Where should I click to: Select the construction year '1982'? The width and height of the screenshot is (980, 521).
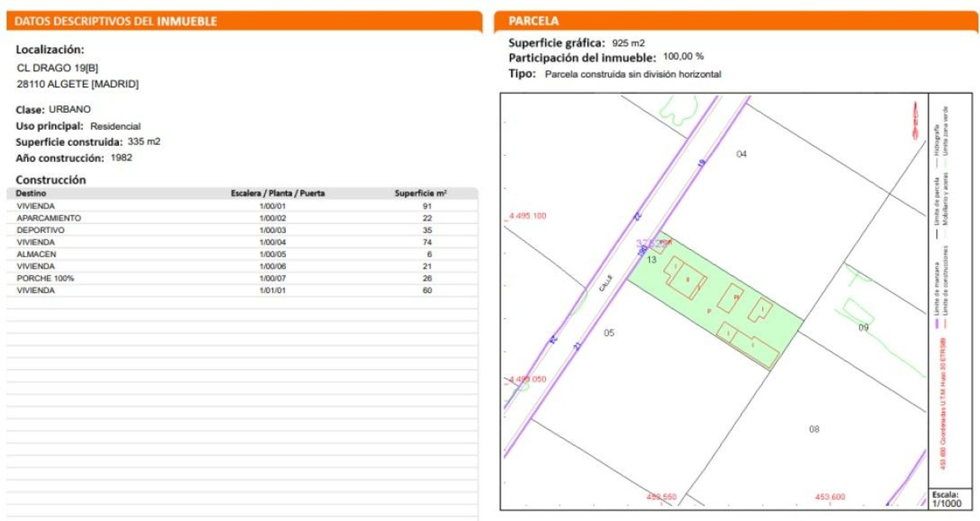tap(122, 158)
